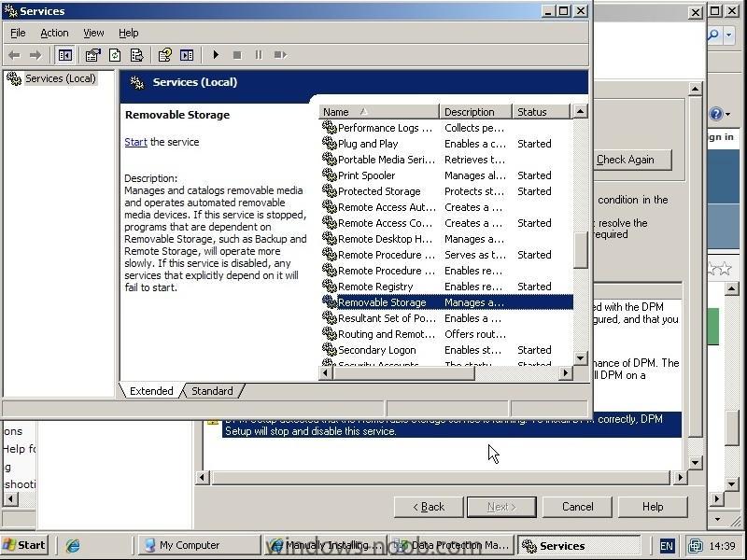
Task: Click the highlighted Removable Storage warning message
Action: pos(452,427)
